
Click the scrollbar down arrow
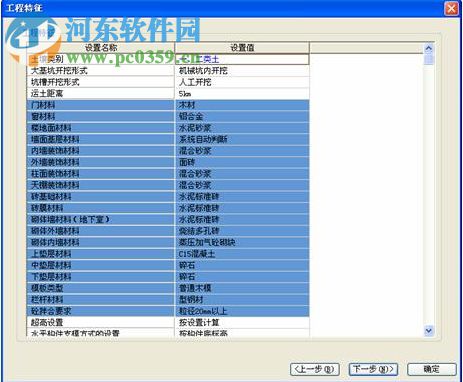(x=429, y=331)
